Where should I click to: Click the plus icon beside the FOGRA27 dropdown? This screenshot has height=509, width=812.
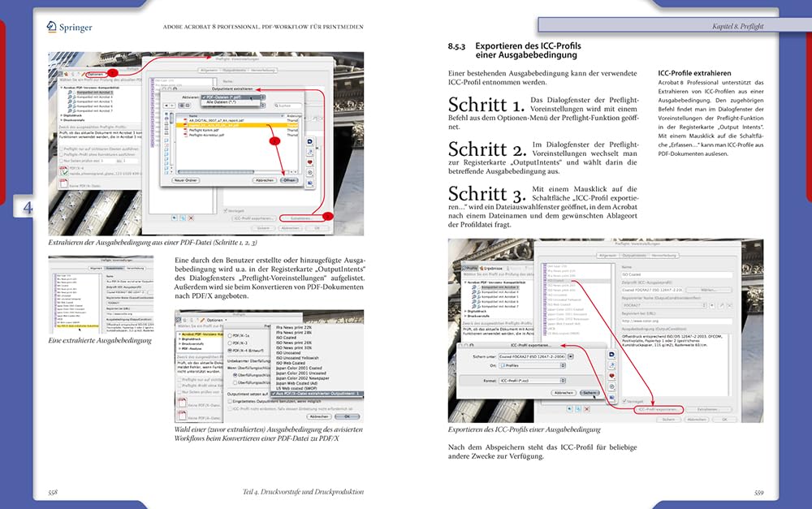tap(712, 305)
